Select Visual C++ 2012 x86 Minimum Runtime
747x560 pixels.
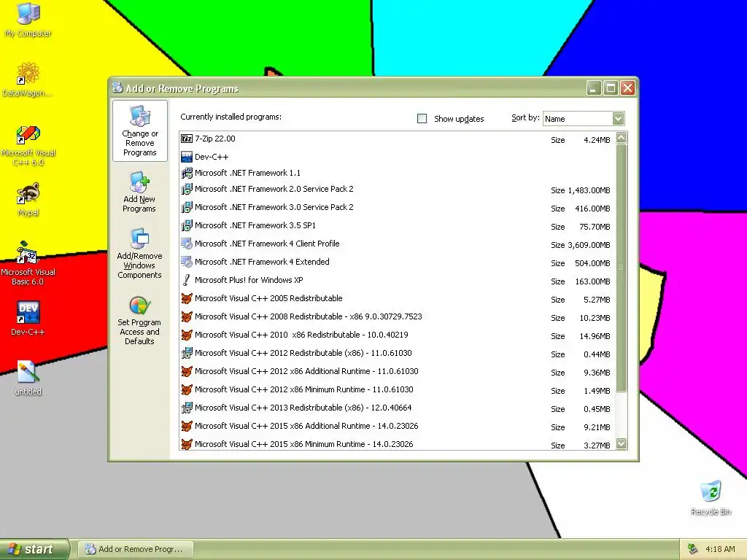[304, 389]
